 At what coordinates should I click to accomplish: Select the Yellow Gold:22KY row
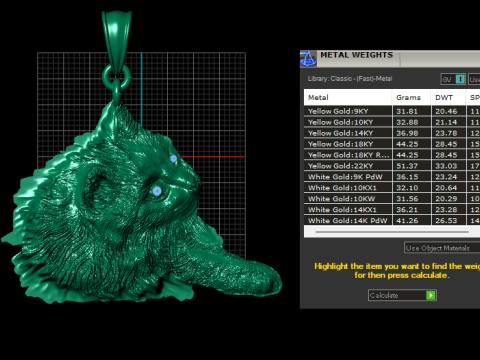392,166
